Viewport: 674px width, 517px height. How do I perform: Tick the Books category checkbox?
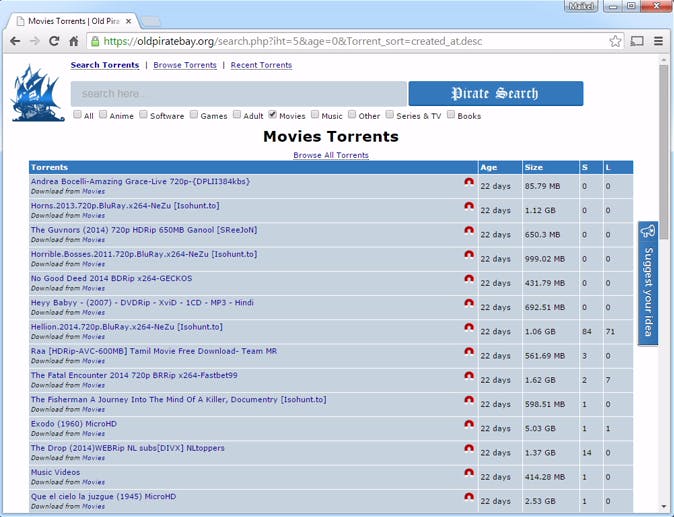[451, 114]
